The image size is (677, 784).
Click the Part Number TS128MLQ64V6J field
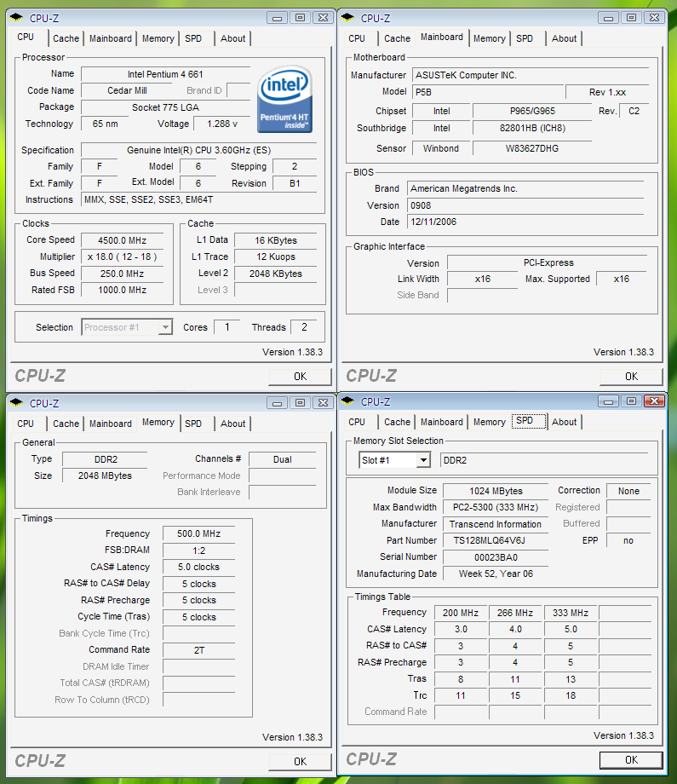pyautogui.click(x=496, y=541)
